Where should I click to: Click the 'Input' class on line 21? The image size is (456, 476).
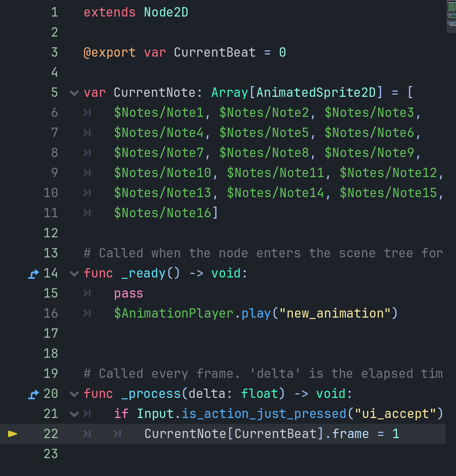155,414
